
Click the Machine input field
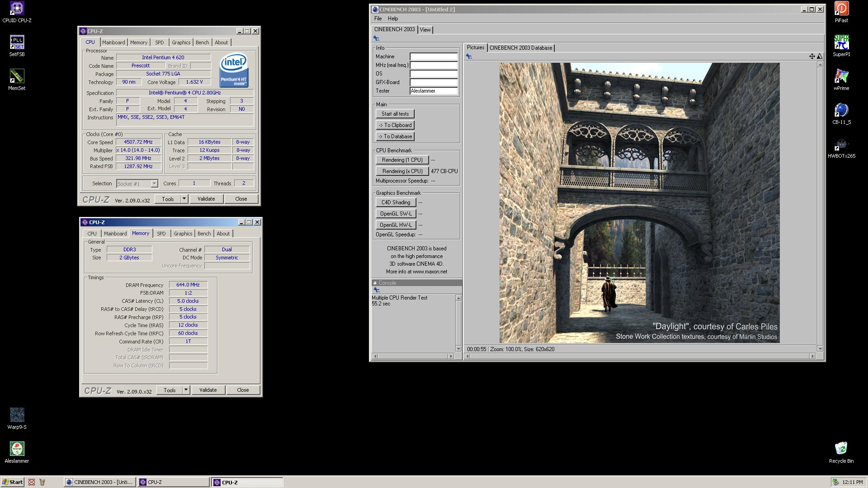pyautogui.click(x=434, y=57)
